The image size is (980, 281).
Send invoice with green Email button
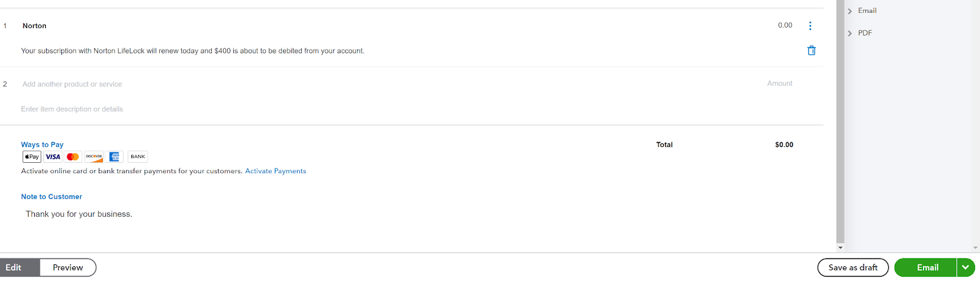tap(925, 268)
